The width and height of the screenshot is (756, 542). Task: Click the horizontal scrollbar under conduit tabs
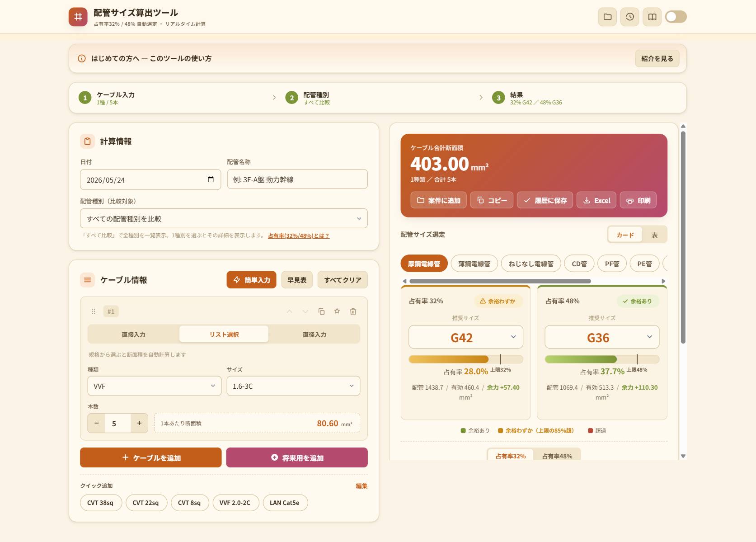point(500,281)
